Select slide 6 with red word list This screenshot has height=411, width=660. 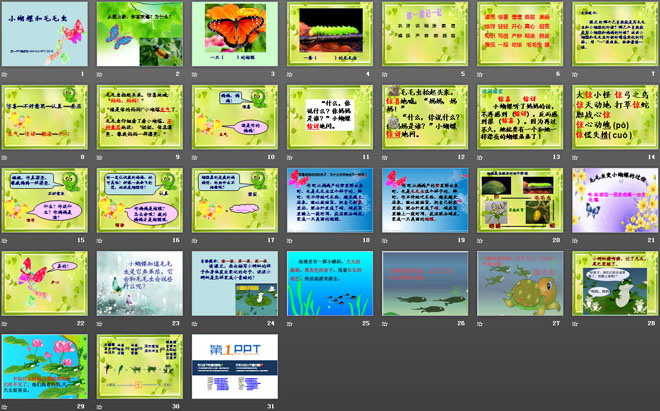point(520,34)
